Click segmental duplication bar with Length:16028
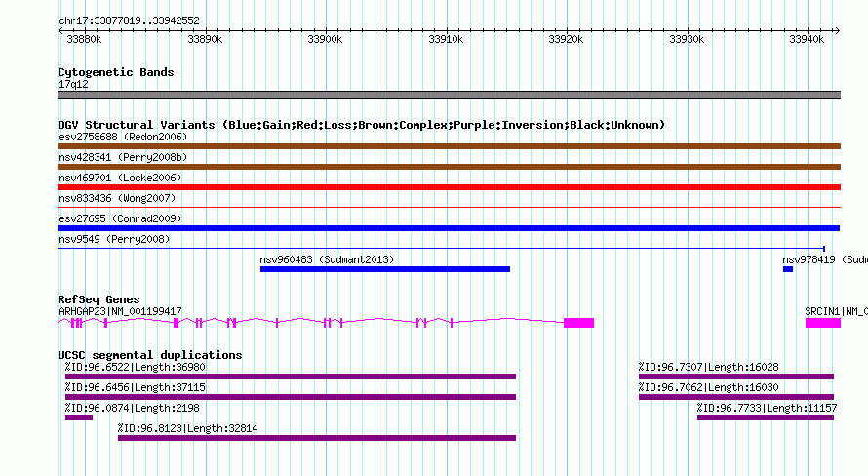Screen dimensions: 868x476 [736, 377]
